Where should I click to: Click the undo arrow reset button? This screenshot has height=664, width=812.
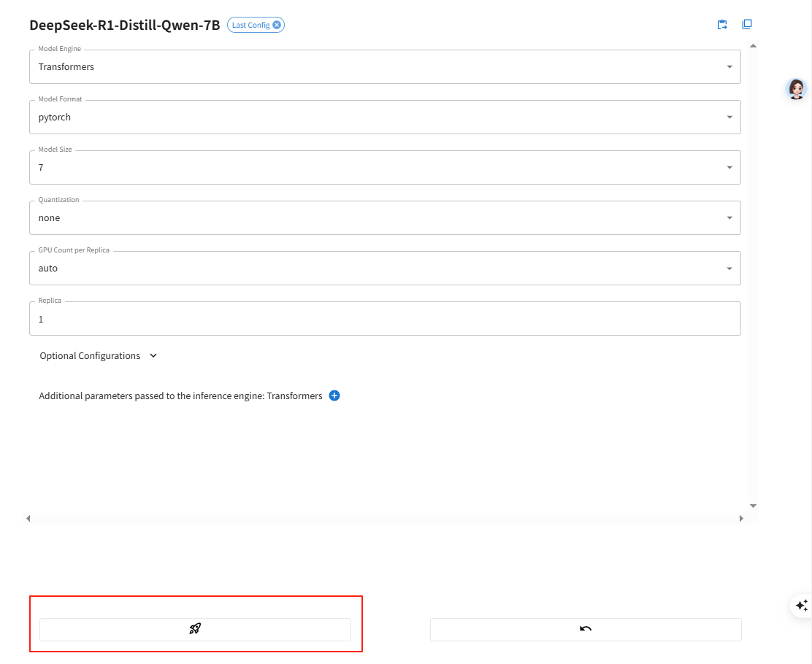pyautogui.click(x=585, y=629)
